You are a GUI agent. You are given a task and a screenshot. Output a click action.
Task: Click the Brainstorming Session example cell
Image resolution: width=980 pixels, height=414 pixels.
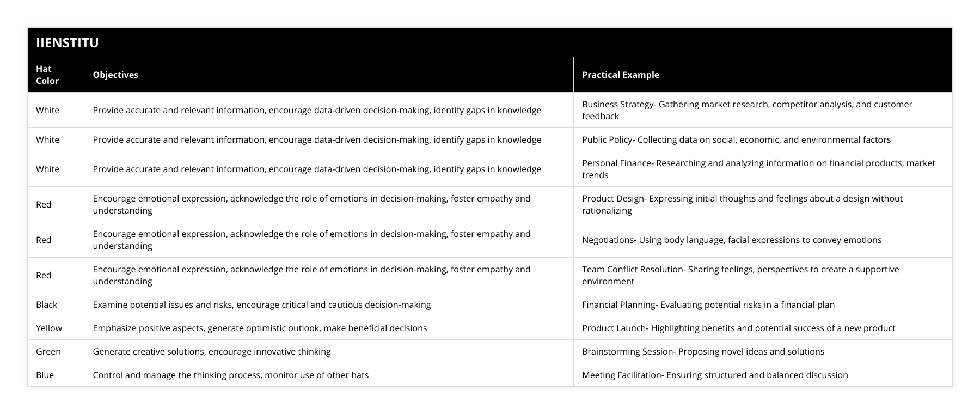[703, 351]
